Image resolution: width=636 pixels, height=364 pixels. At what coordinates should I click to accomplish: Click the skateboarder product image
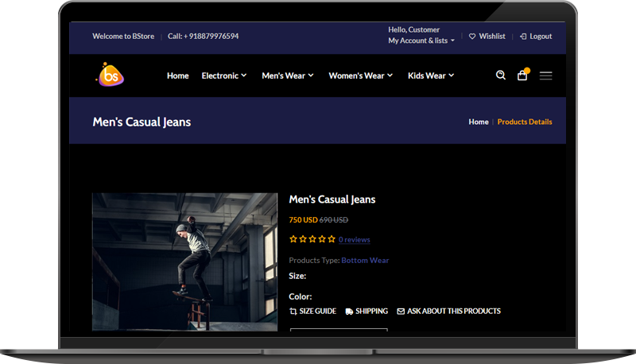tap(185, 261)
